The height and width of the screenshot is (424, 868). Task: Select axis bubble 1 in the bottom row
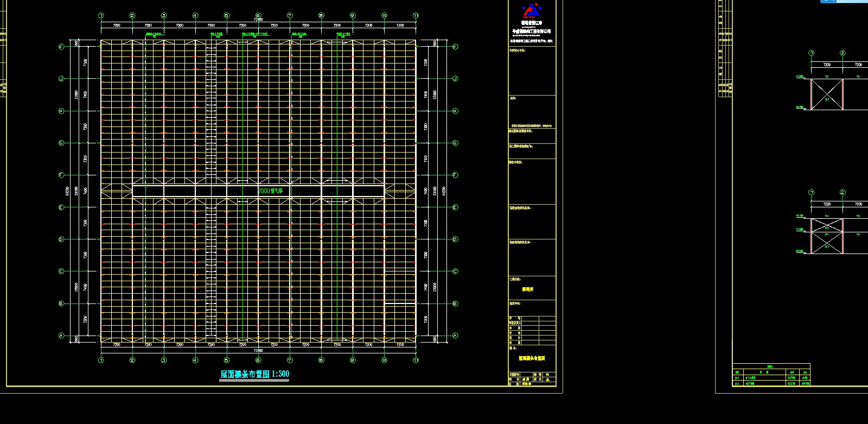pyautogui.click(x=101, y=360)
